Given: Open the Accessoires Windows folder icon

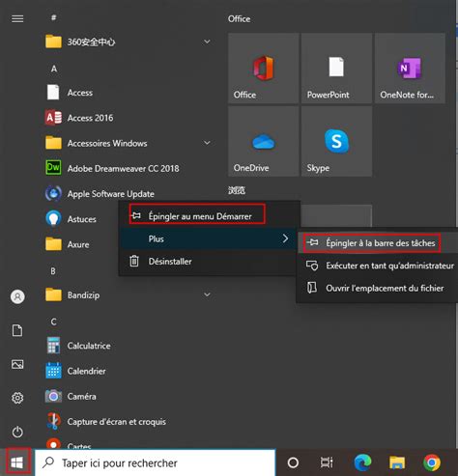Looking at the screenshot, I should point(53,143).
